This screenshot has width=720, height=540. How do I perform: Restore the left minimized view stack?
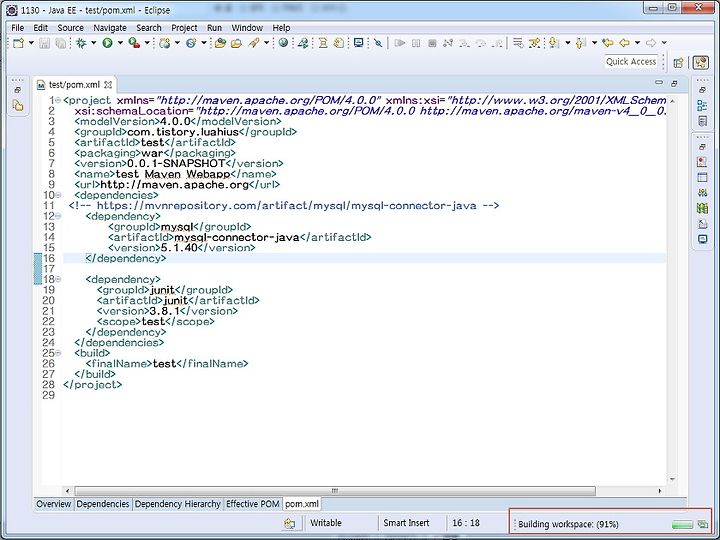coord(17,90)
